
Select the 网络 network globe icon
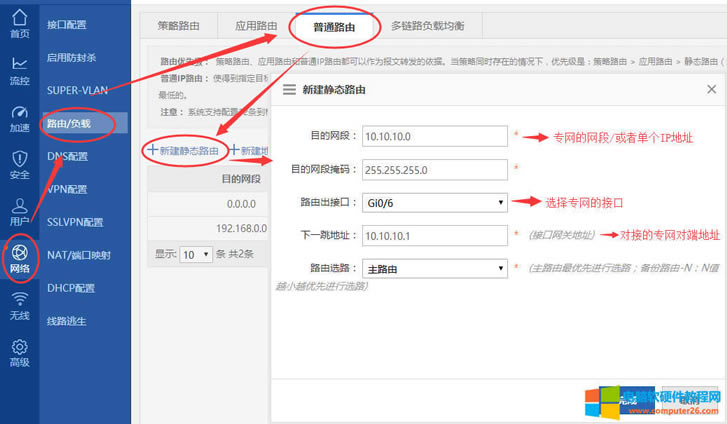19,258
